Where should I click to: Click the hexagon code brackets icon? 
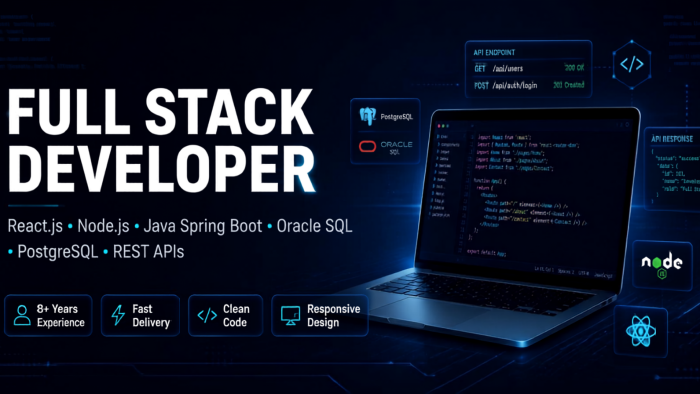point(632,64)
